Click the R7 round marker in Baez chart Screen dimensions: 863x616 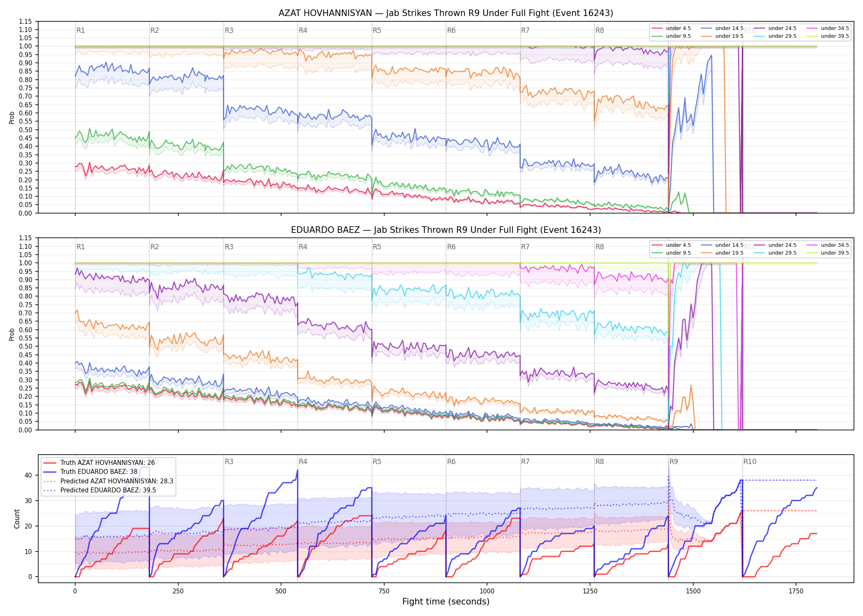[525, 247]
